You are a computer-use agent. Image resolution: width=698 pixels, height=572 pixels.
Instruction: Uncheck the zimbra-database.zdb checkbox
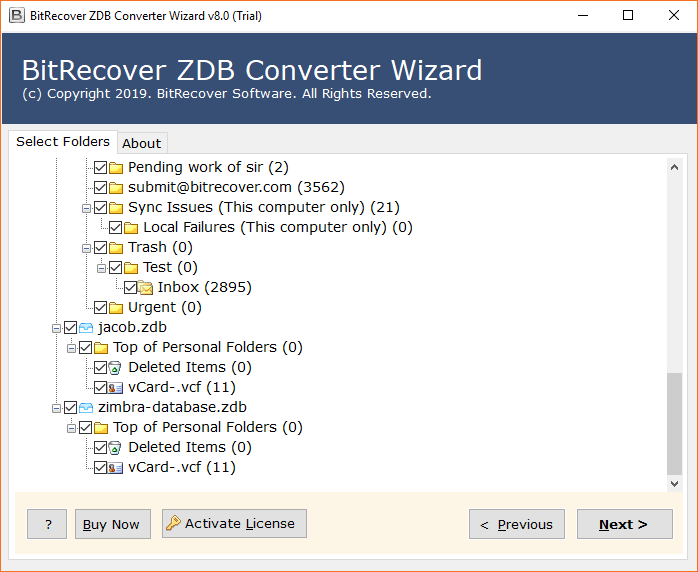tap(71, 407)
